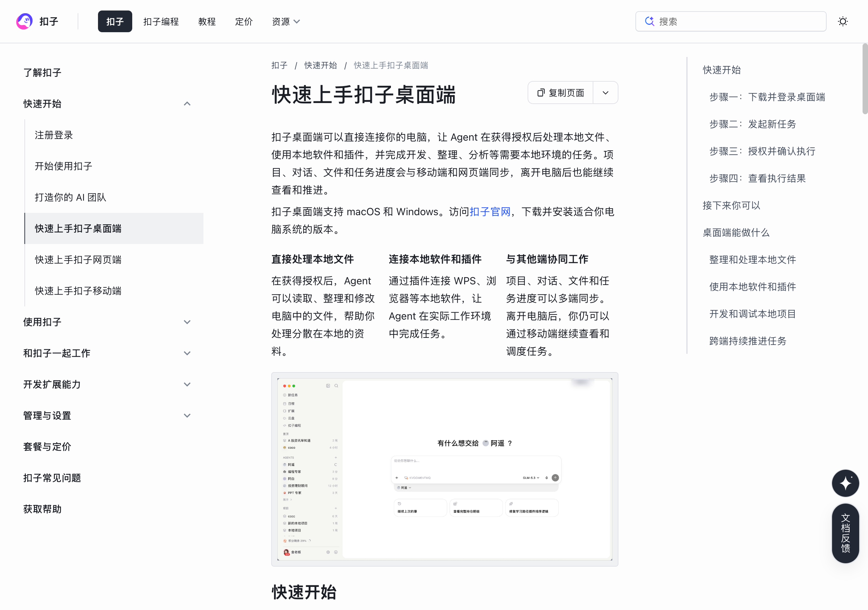The image size is (868, 610).
Task: Open the 教程 navigation item
Action: pyautogui.click(x=207, y=22)
